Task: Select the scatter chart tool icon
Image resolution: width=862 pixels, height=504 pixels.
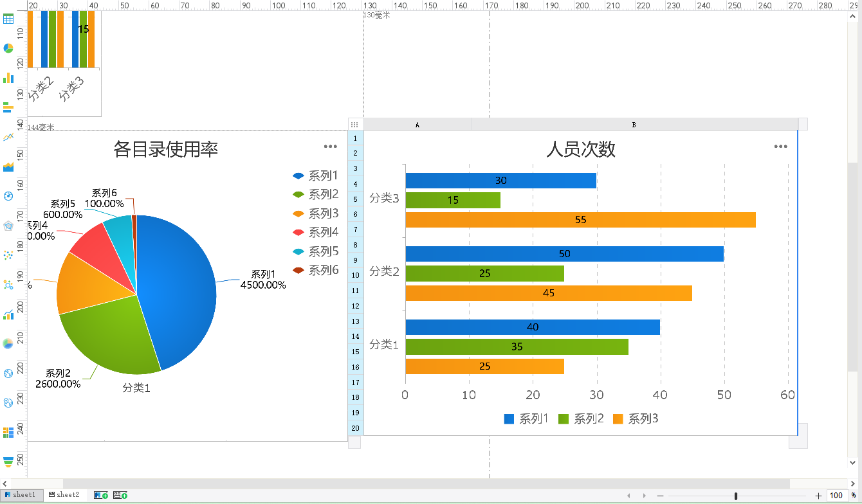Action: [x=8, y=255]
